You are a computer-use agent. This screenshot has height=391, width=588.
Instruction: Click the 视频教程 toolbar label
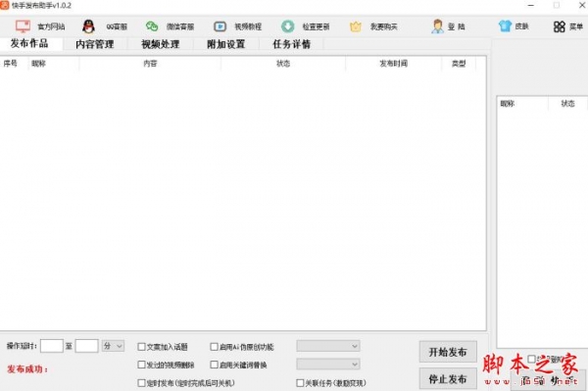[248, 26]
